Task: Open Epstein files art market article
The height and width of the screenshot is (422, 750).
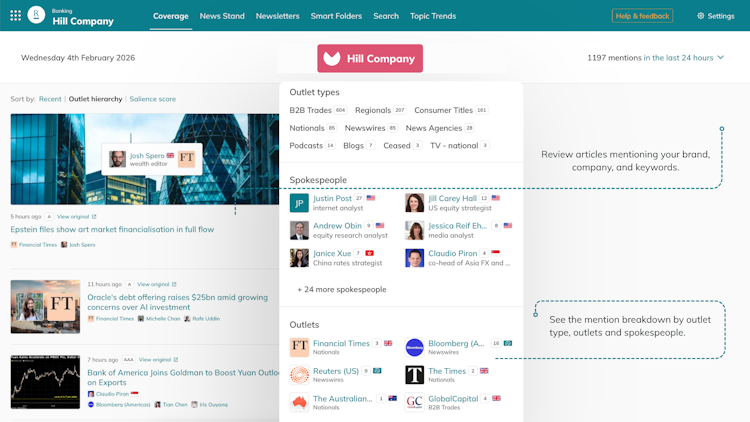Action: pyautogui.click(x=112, y=229)
